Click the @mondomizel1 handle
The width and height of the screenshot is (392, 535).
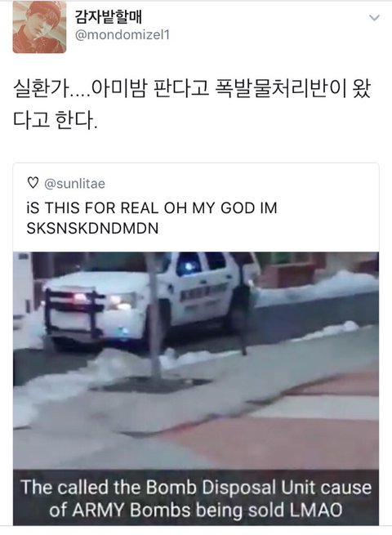[122, 35]
